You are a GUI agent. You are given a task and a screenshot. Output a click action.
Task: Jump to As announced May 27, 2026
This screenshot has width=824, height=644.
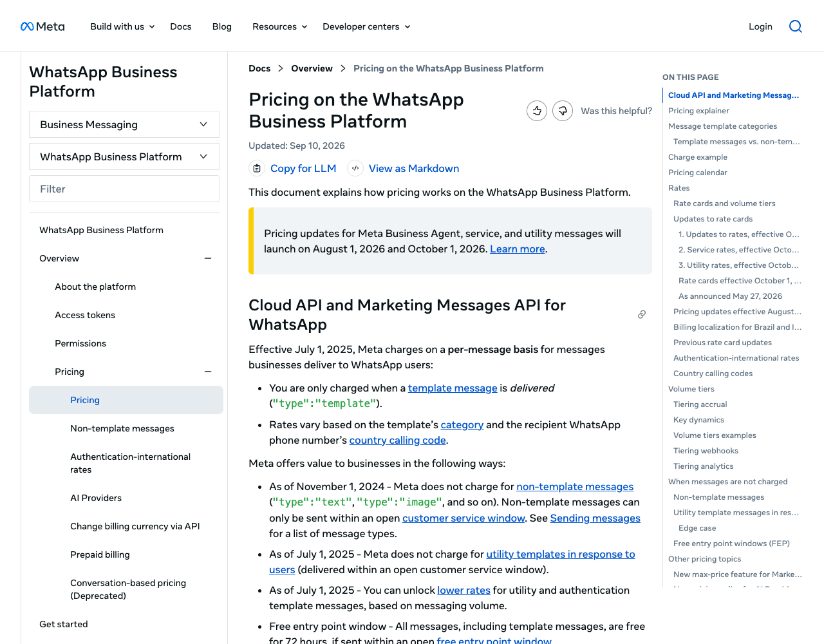tap(730, 296)
